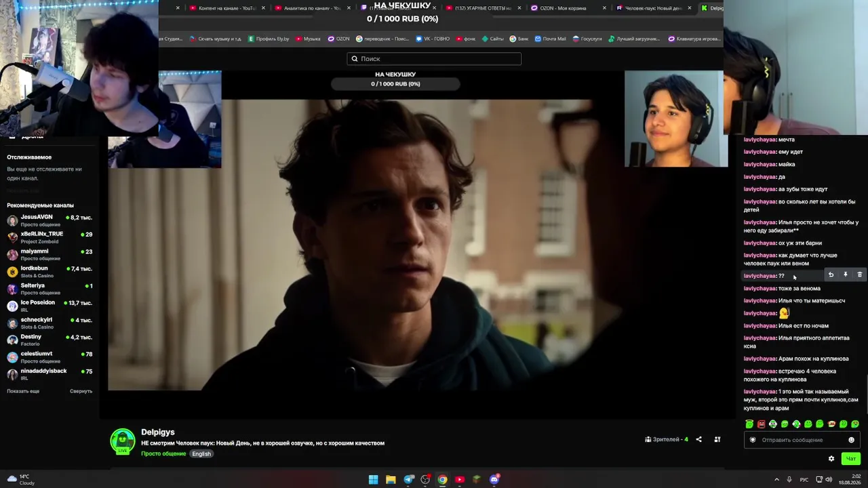Image resolution: width=868 pixels, height=488 pixels.
Task: Open Windows Start menu
Action: pos(373,479)
